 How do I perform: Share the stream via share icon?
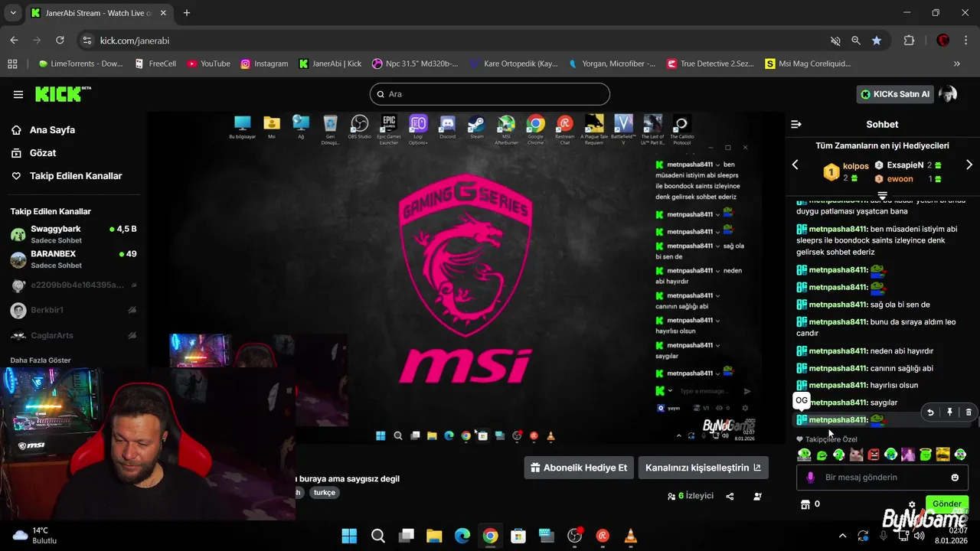(x=730, y=496)
